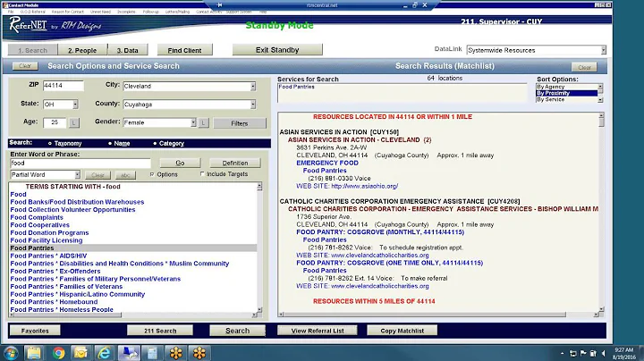The image size is (644, 361).
Task: Open the Follow-up menu
Action: coord(151,12)
